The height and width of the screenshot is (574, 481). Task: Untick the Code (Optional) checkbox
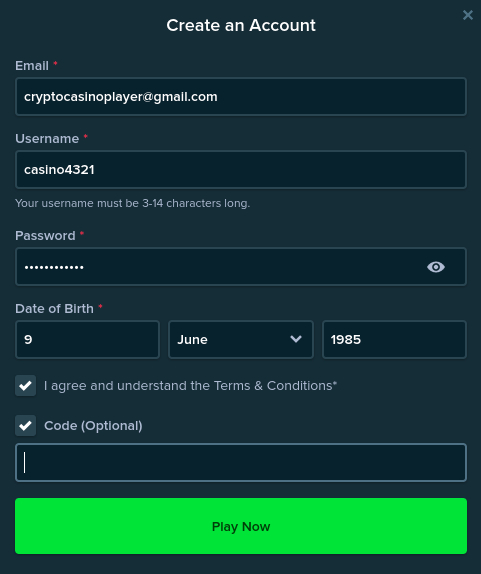[x=26, y=425]
